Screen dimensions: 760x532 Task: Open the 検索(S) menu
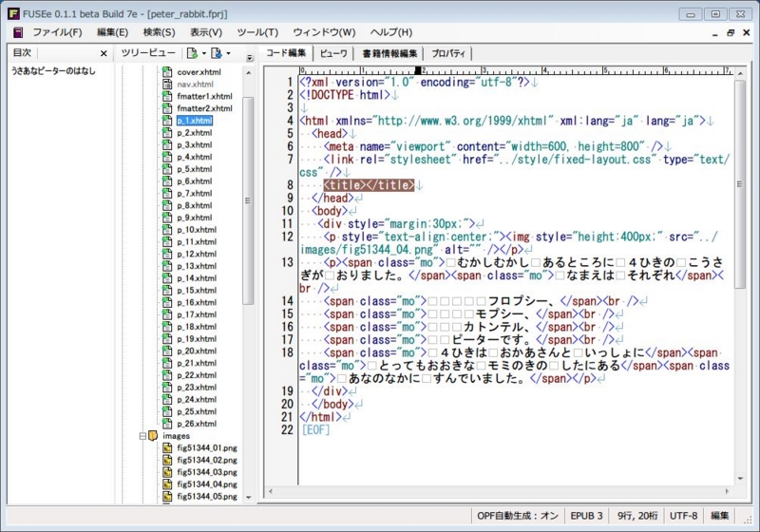[159, 32]
